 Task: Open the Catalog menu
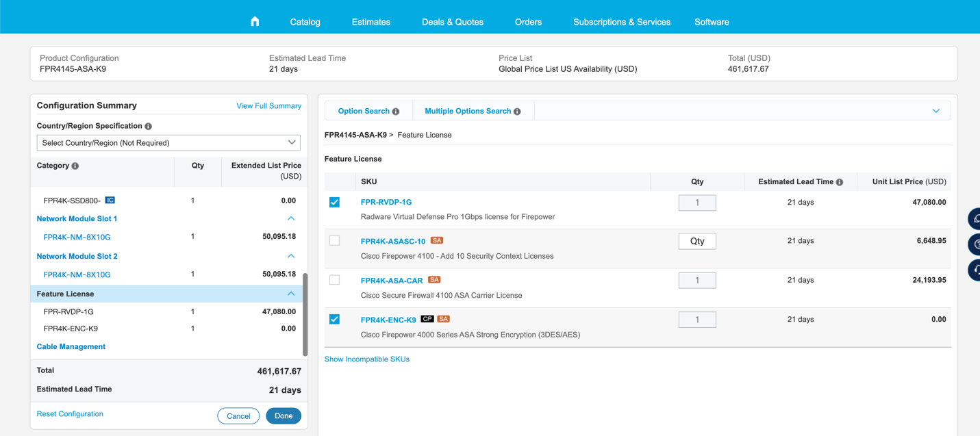[x=305, y=22]
